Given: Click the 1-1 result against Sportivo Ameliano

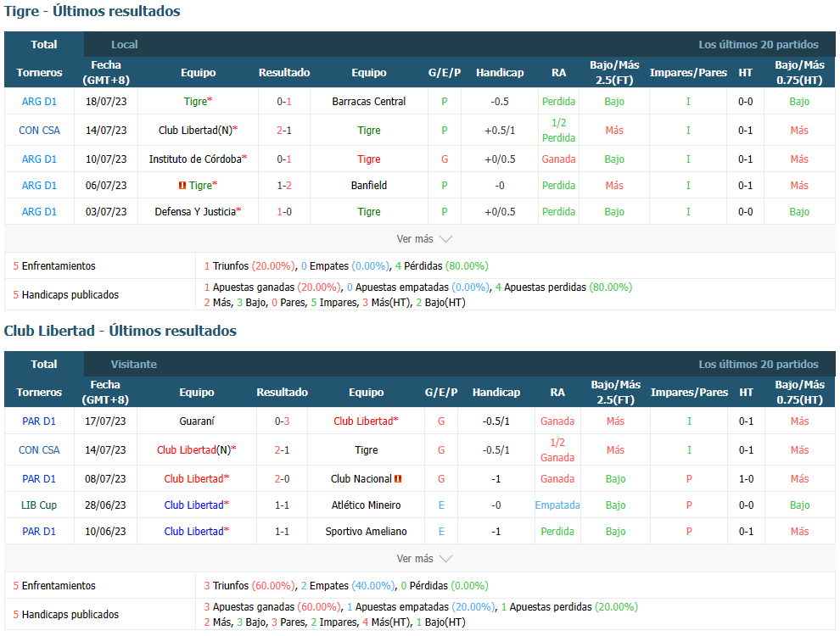Looking at the screenshot, I should coord(282,531).
